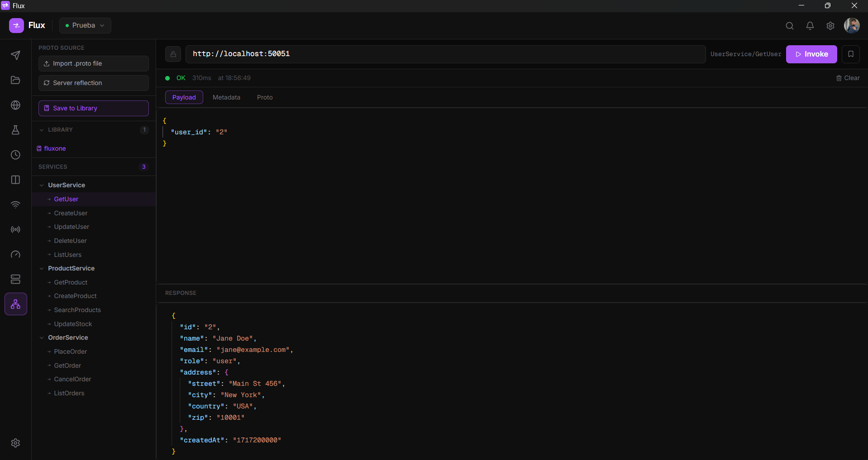This screenshot has width=868, height=460.
Task: Open the server stack icon in sidebar
Action: click(x=15, y=279)
